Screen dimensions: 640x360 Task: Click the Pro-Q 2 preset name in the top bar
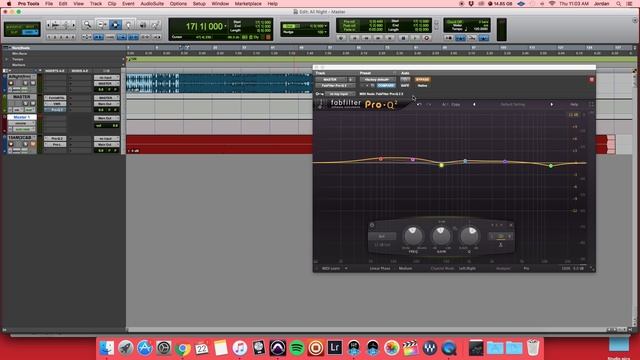(513, 104)
